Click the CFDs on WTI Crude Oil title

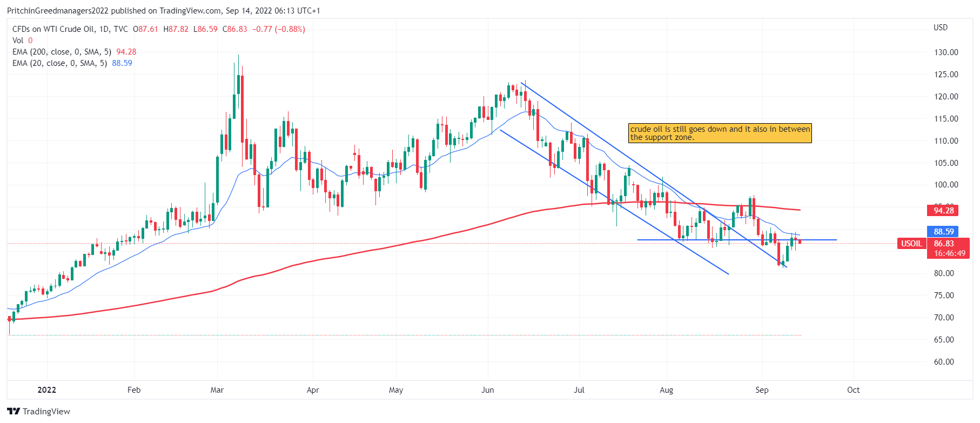[70, 29]
